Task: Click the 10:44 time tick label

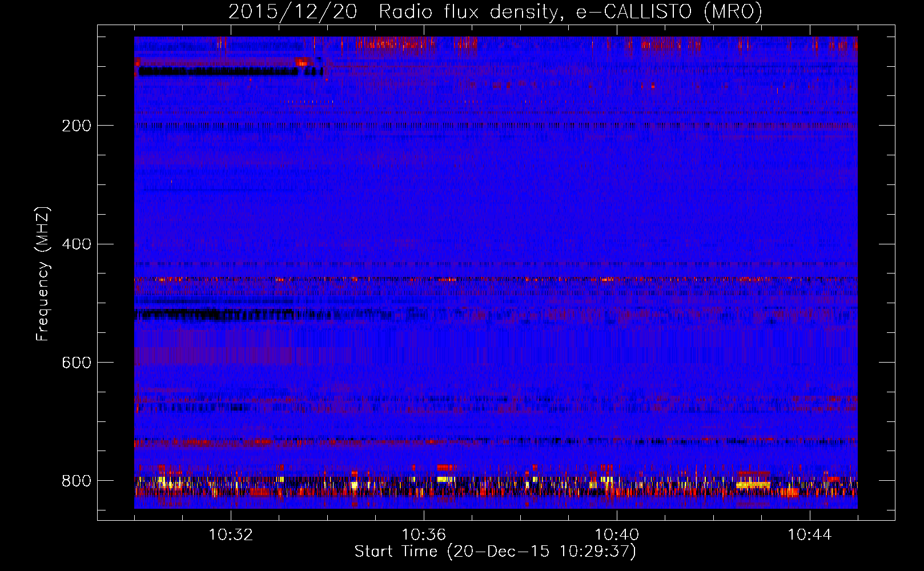Action: coord(810,535)
